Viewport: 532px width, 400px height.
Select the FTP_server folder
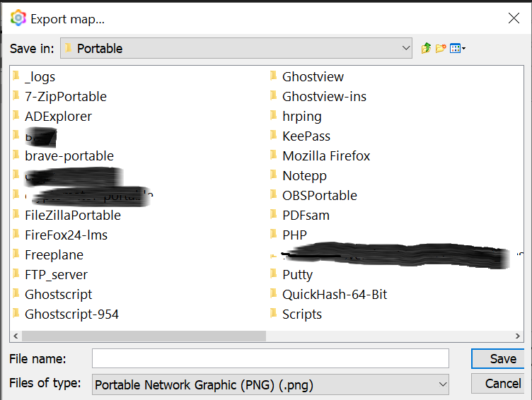(x=56, y=275)
